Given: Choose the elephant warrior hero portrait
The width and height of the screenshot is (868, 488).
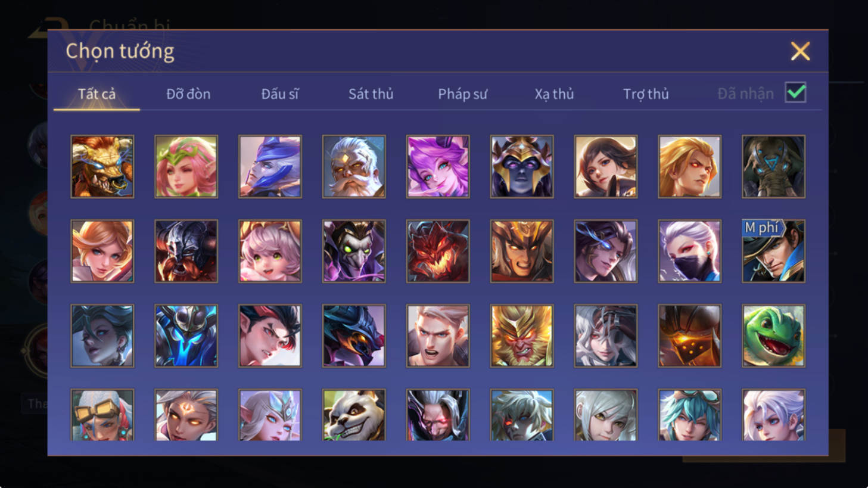Looking at the screenshot, I should coord(773,166).
